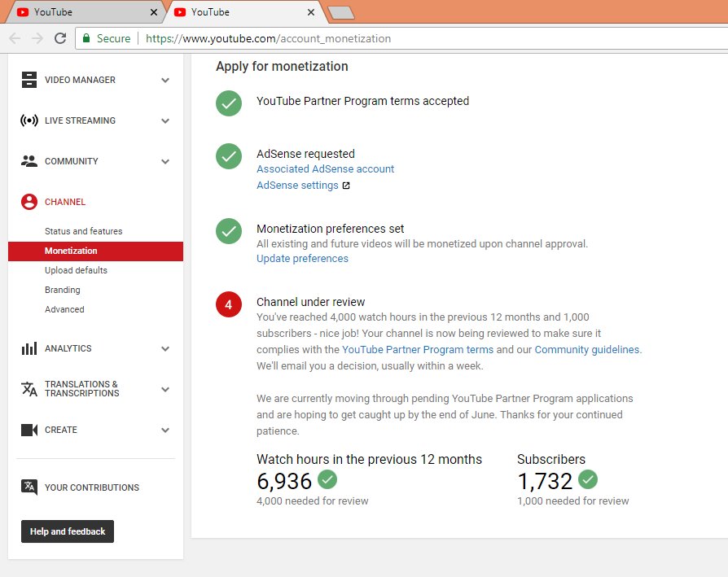Click the green check next to Monetization preferences set

pyautogui.click(x=229, y=231)
